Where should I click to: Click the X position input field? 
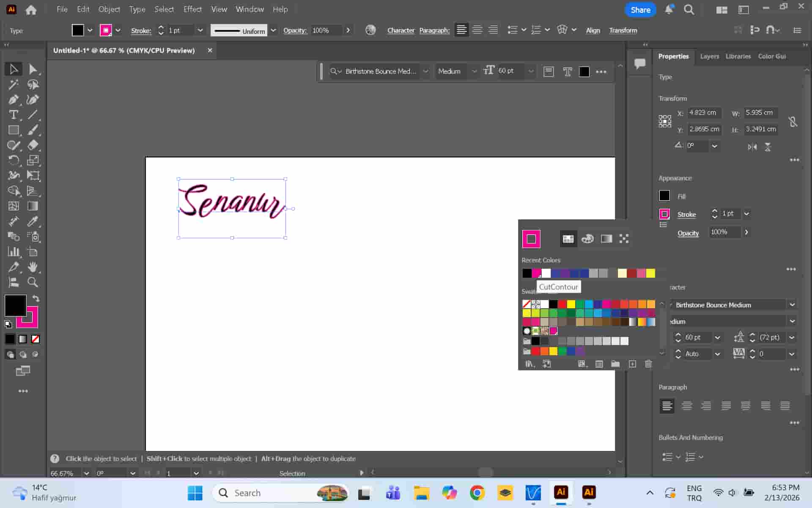pos(703,113)
